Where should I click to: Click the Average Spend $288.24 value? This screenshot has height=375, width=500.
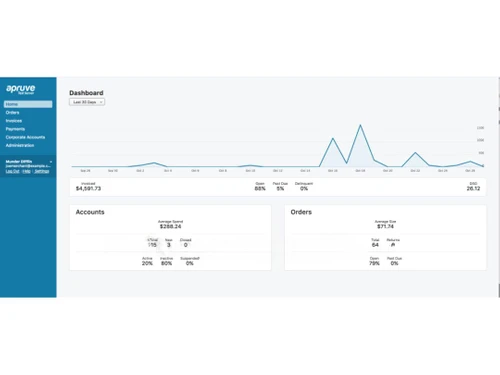click(x=170, y=226)
